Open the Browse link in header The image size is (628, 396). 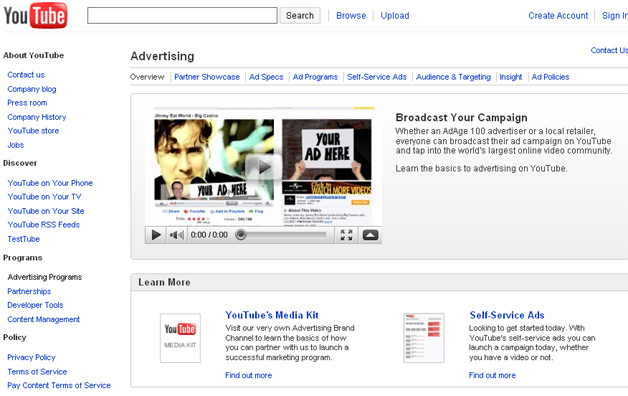[x=351, y=16]
